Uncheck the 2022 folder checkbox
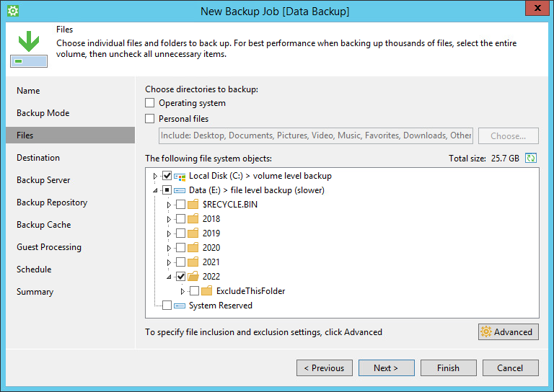554x392 pixels. 180,276
